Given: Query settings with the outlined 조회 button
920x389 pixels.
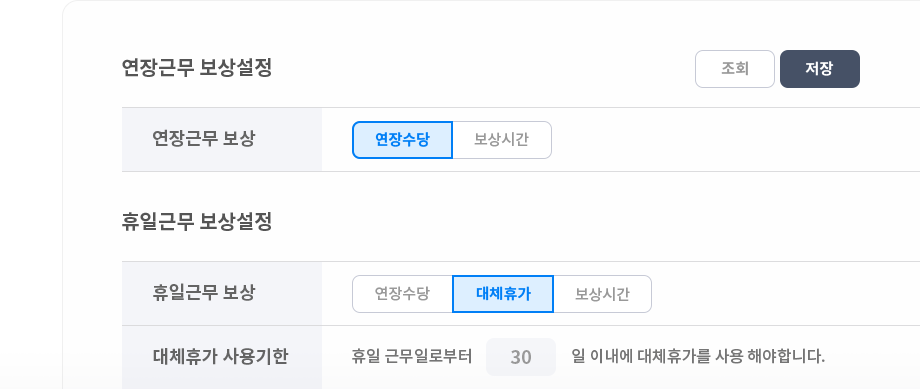Looking at the screenshot, I should pos(735,69).
